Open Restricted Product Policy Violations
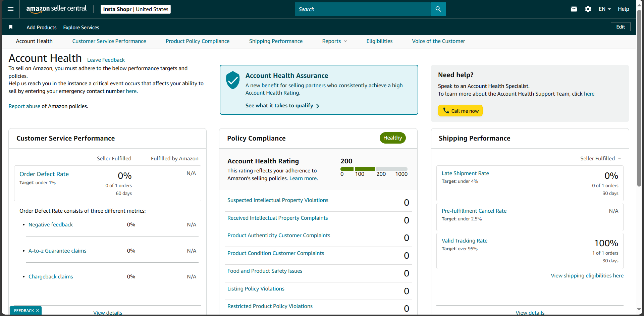The width and height of the screenshot is (644, 316). click(x=270, y=306)
